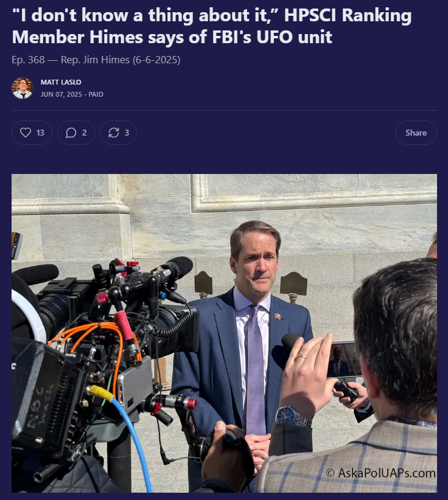Open comments via the speech bubble icon
Image resolution: width=448 pixels, height=500 pixels.
[71, 133]
